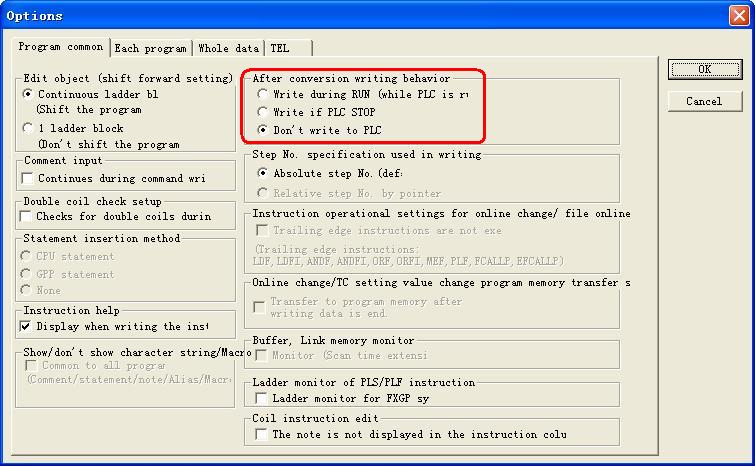Switch to the Each program tab
Viewport: 755px width, 466px height.
[x=150, y=48]
